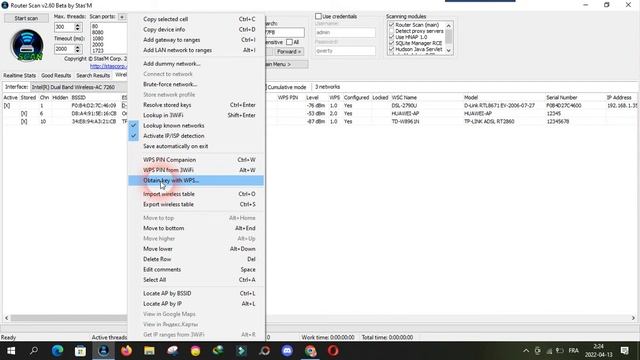This screenshot has width=640, height=360.
Task: Click the Password field containing qwerty
Action: [345, 51]
